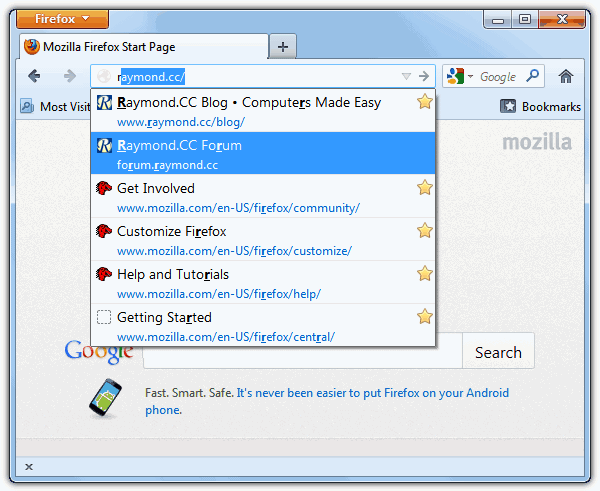Viewport: 600px width, 491px height.
Task: Click the Android phone image
Action: (106, 398)
